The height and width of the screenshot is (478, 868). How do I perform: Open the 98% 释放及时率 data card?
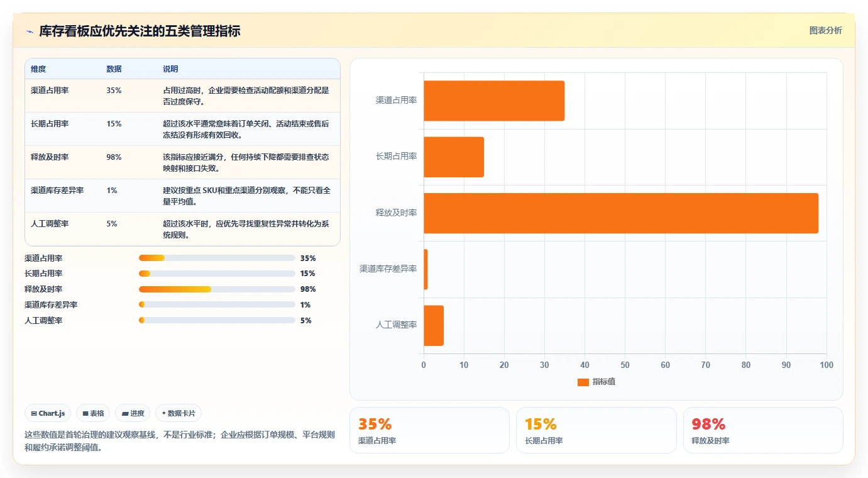click(763, 430)
